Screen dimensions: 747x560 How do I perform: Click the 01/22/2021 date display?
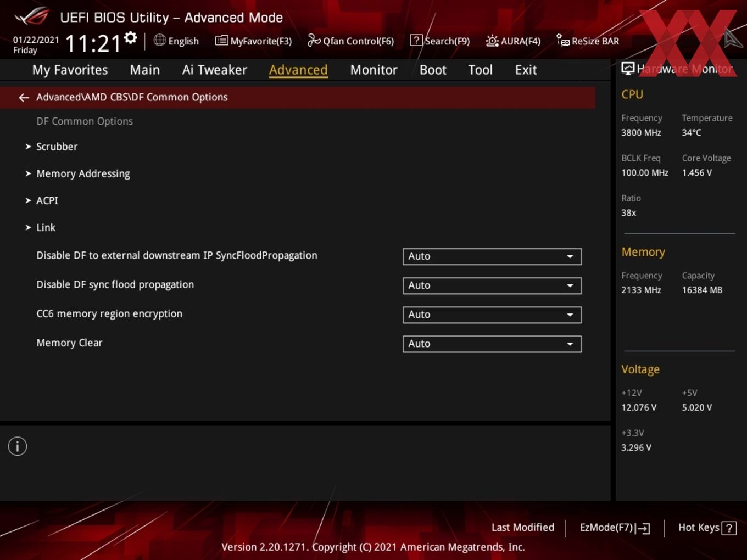[36, 40]
